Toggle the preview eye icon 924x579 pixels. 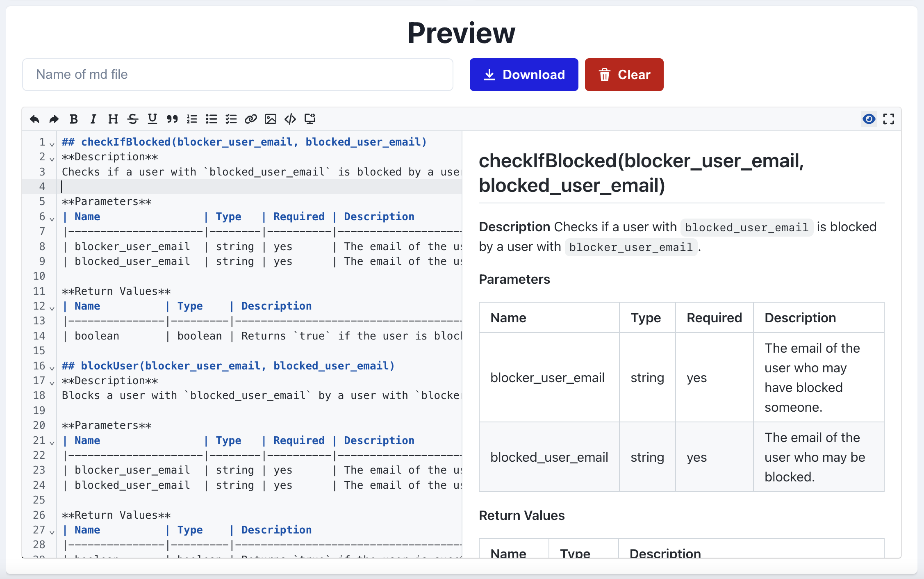[x=869, y=119]
